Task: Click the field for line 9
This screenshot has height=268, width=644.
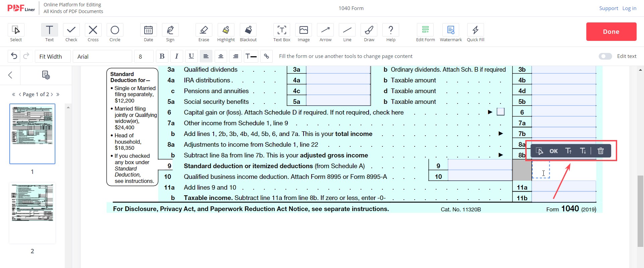Action: pyautogui.click(x=480, y=165)
